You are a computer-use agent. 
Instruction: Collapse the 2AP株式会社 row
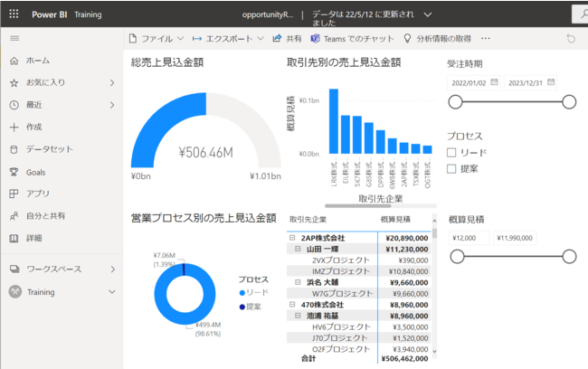coord(293,238)
